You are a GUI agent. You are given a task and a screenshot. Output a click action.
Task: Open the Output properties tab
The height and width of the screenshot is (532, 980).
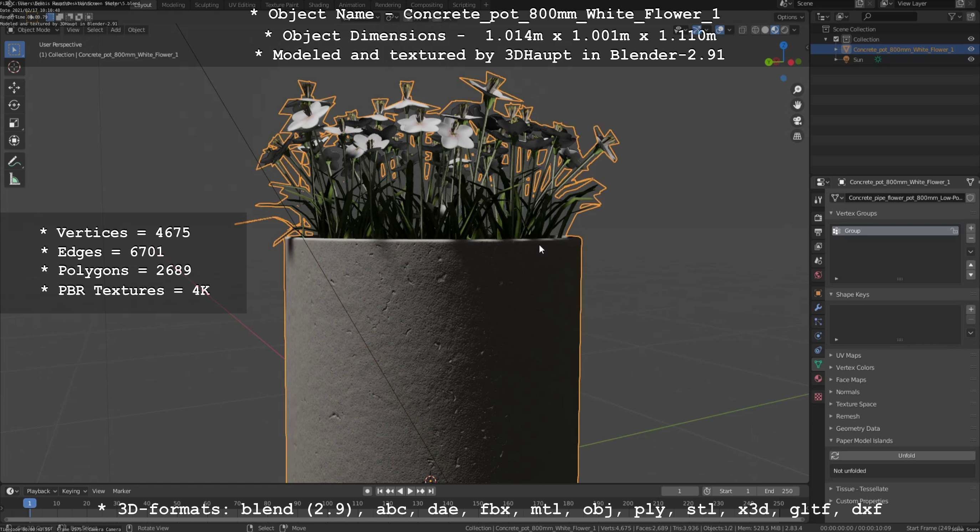[x=818, y=232]
